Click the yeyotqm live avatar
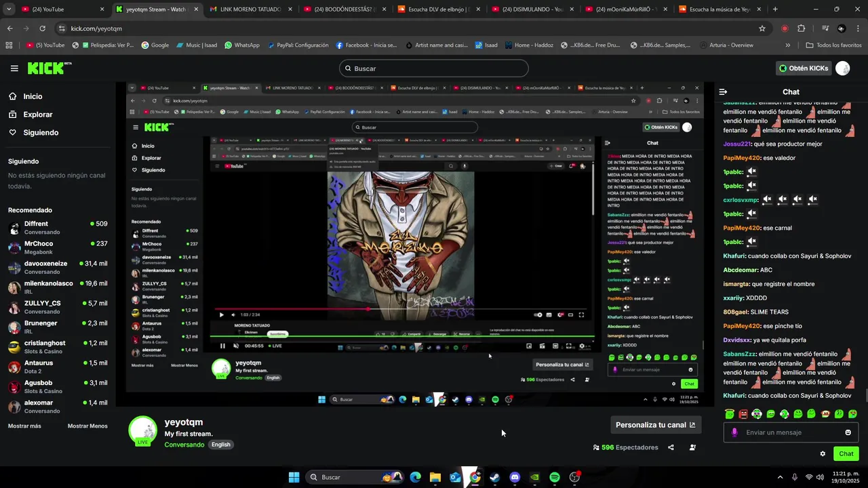This screenshot has width=868, height=488. click(143, 432)
